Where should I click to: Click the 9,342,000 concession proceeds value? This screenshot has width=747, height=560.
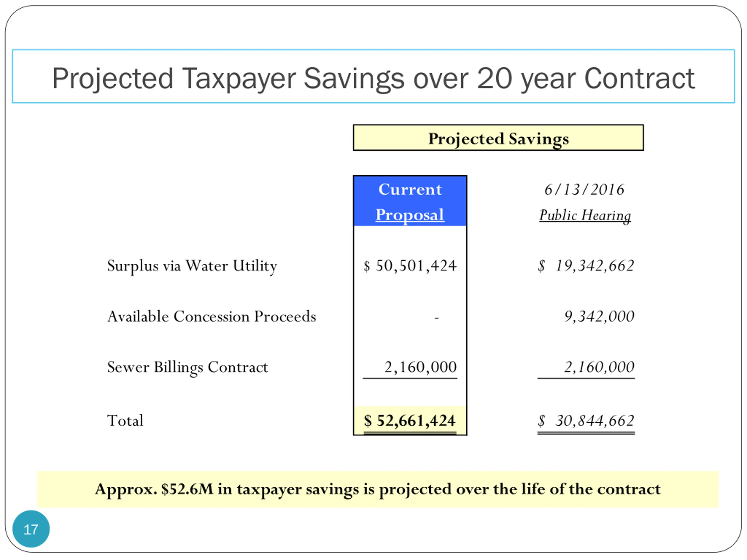coord(599,317)
